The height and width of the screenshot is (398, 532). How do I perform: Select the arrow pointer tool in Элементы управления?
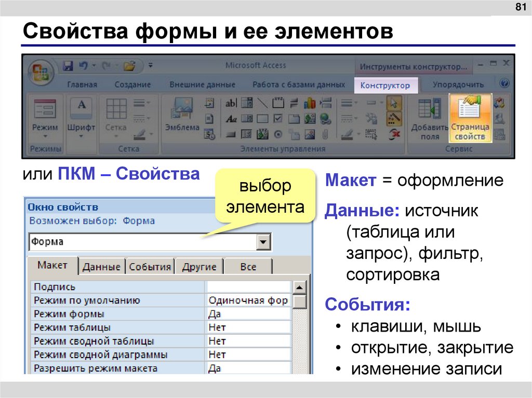click(x=394, y=103)
